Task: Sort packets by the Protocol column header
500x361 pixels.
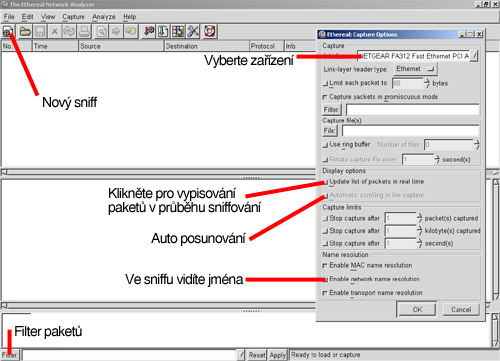Action: tap(266, 46)
